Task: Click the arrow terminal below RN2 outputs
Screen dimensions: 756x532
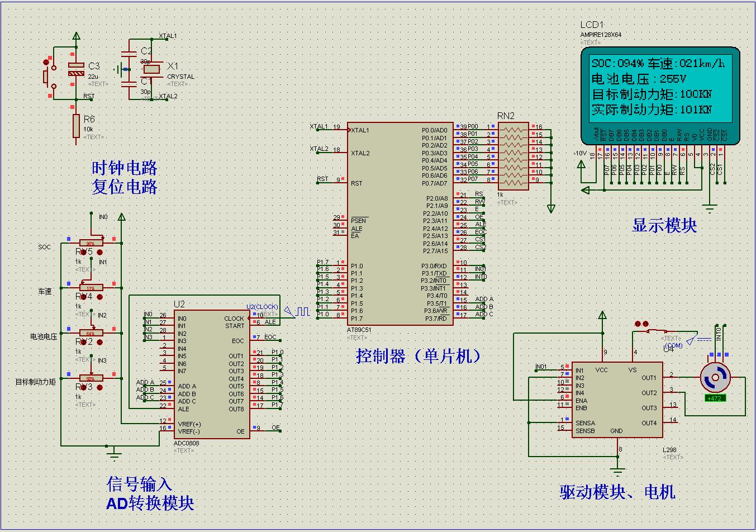Action: click(551, 208)
